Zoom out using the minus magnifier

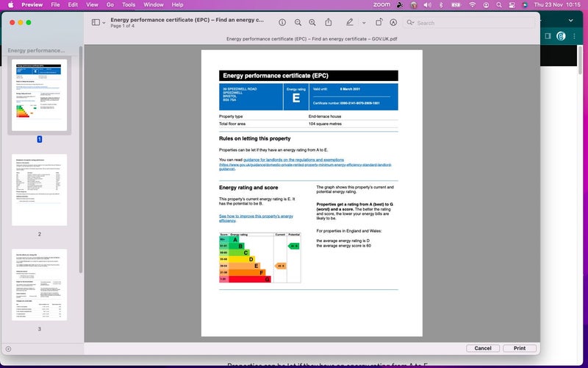(298, 23)
